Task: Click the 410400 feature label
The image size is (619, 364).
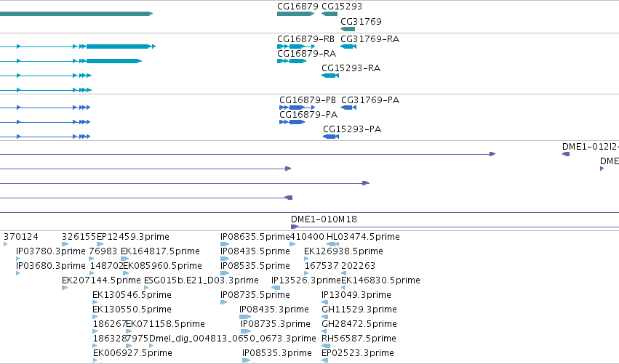Action: coord(307,237)
